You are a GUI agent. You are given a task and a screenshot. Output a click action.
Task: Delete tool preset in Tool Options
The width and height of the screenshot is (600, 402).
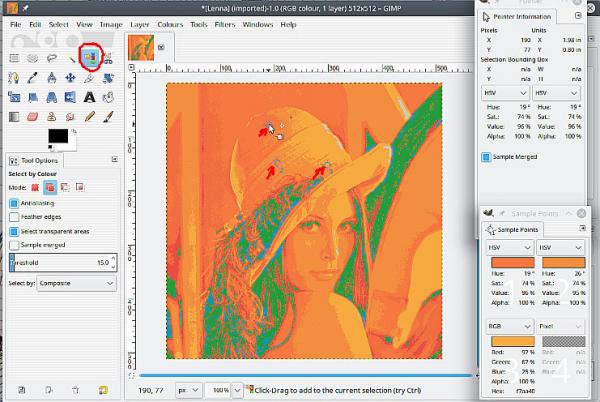coord(75,390)
